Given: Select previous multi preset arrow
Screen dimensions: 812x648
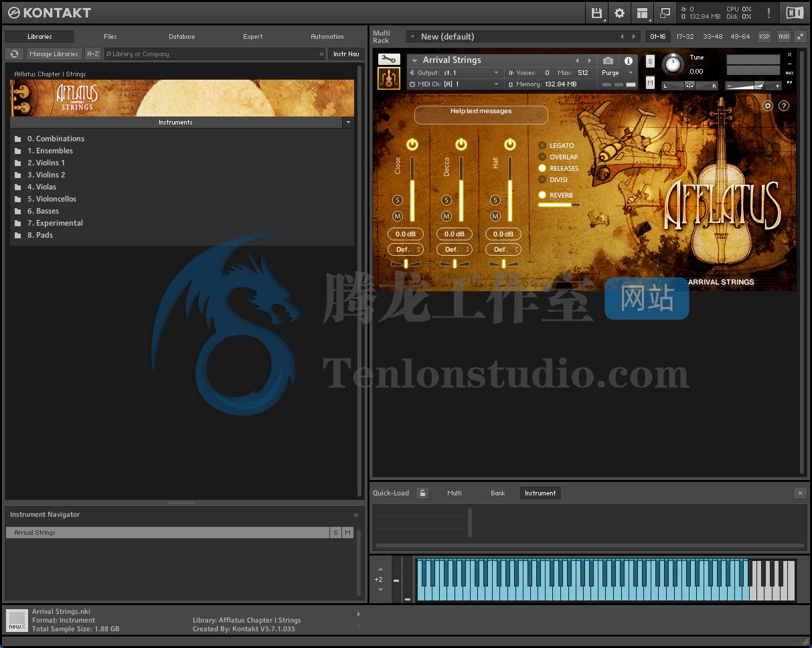Looking at the screenshot, I should click(x=622, y=36).
